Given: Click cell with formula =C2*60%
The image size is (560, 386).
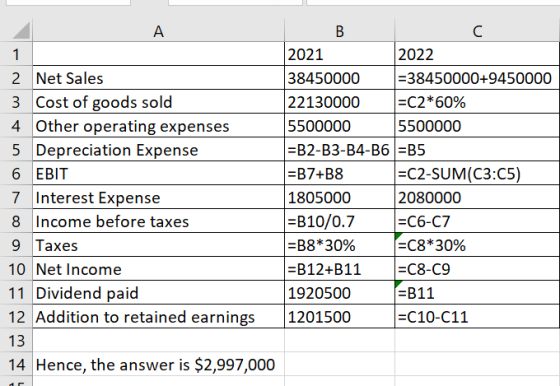Looking at the screenshot, I should point(477,102).
